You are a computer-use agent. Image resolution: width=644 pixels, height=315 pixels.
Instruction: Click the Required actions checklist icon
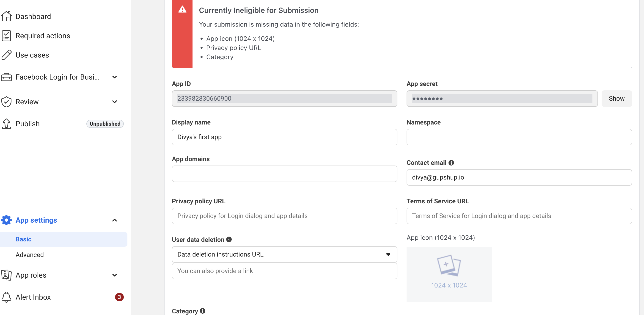point(6,36)
